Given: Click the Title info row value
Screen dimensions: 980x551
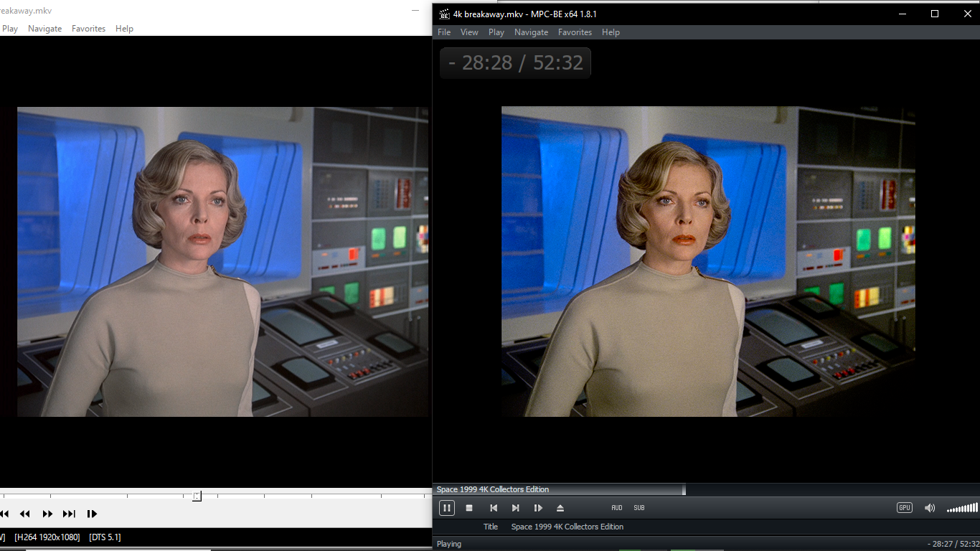Looking at the screenshot, I should 567,527.
